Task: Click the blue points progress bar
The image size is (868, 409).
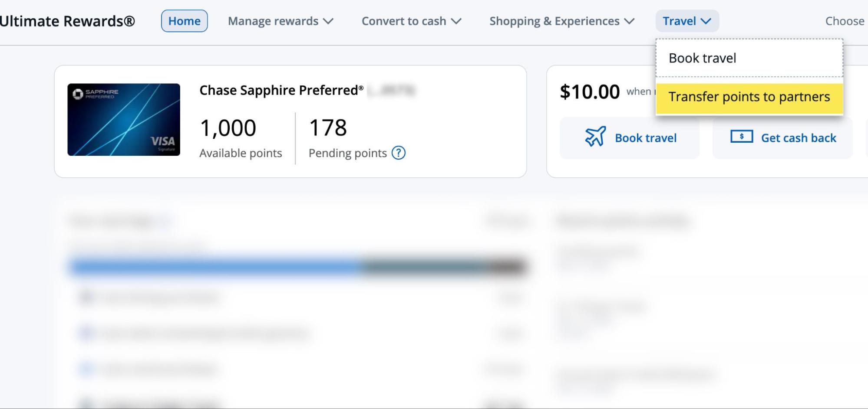Action: click(x=217, y=266)
